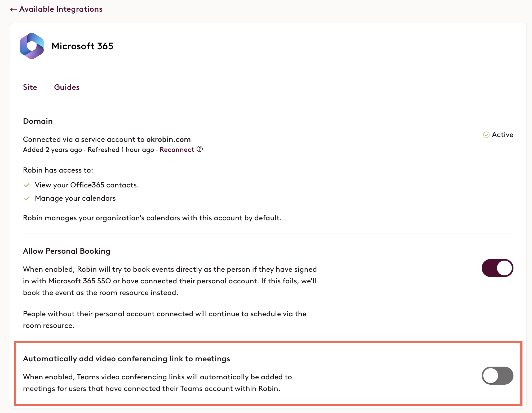Open the Site tab
Screen dimensions: 532x413
pyautogui.click(x=30, y=87)
